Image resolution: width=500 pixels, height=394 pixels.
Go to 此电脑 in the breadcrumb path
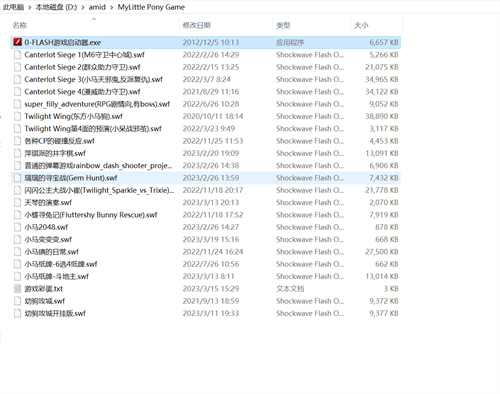13,7
